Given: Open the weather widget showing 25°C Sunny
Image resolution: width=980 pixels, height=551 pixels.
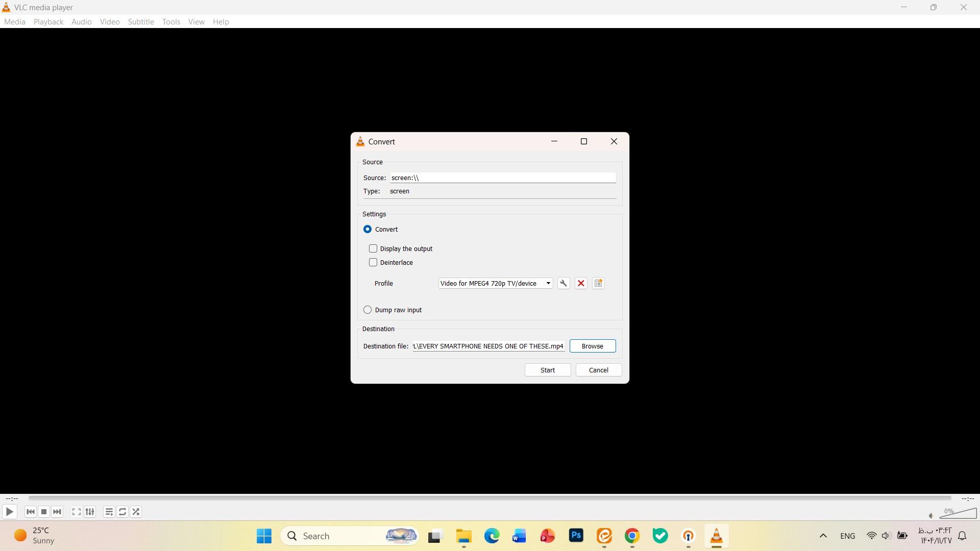Looking at the screenshot, I should tap(34, 536).
